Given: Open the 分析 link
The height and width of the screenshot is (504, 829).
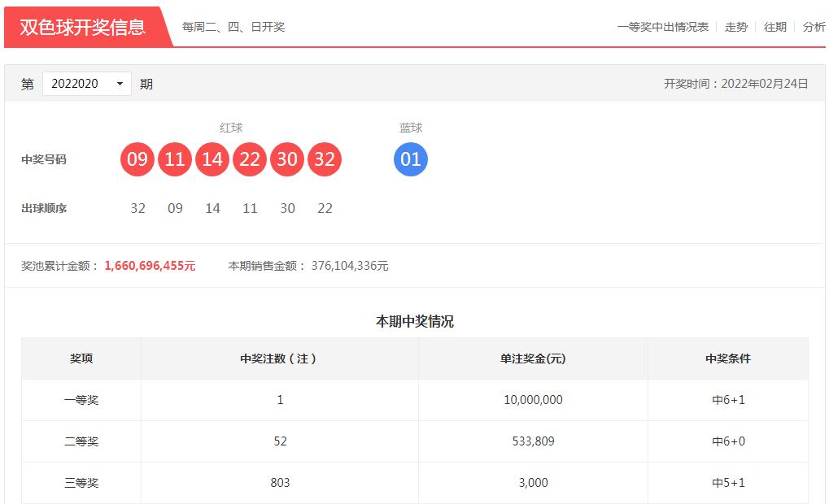Looking at the screenshot, I should (814, 27).
